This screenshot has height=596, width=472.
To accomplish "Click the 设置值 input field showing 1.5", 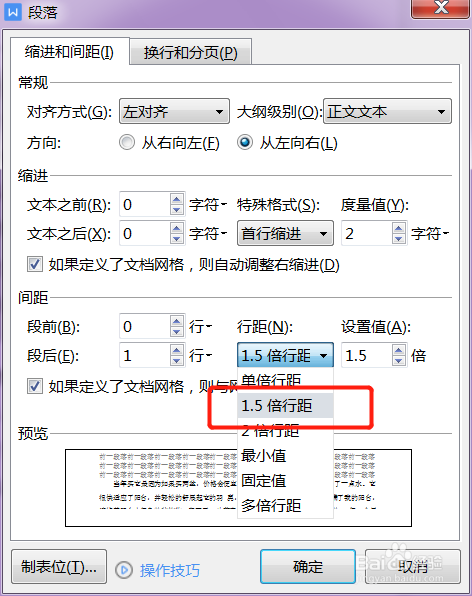I will coord(366,355).
